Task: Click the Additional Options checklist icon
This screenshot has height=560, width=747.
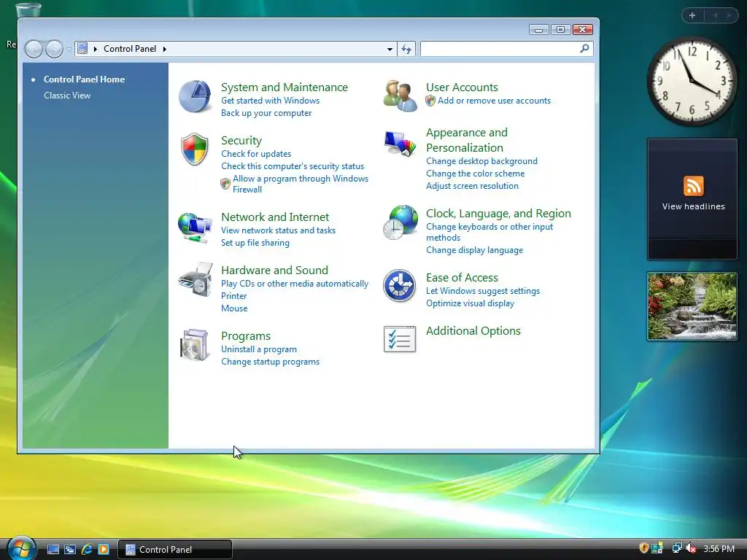Action: click(400, 339)
